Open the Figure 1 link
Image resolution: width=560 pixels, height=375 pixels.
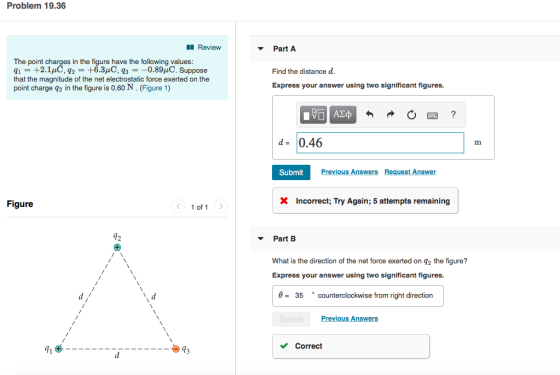point(155,88)
